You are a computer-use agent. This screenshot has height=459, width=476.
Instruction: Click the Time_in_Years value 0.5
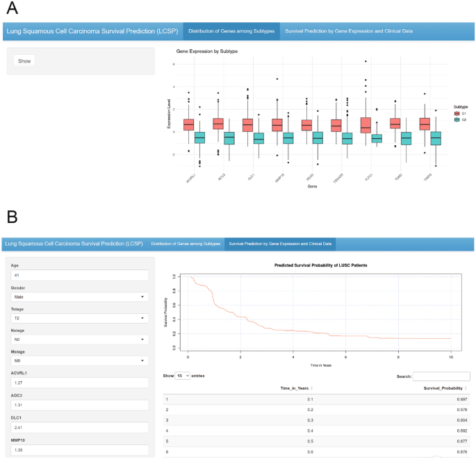point(310,442)
